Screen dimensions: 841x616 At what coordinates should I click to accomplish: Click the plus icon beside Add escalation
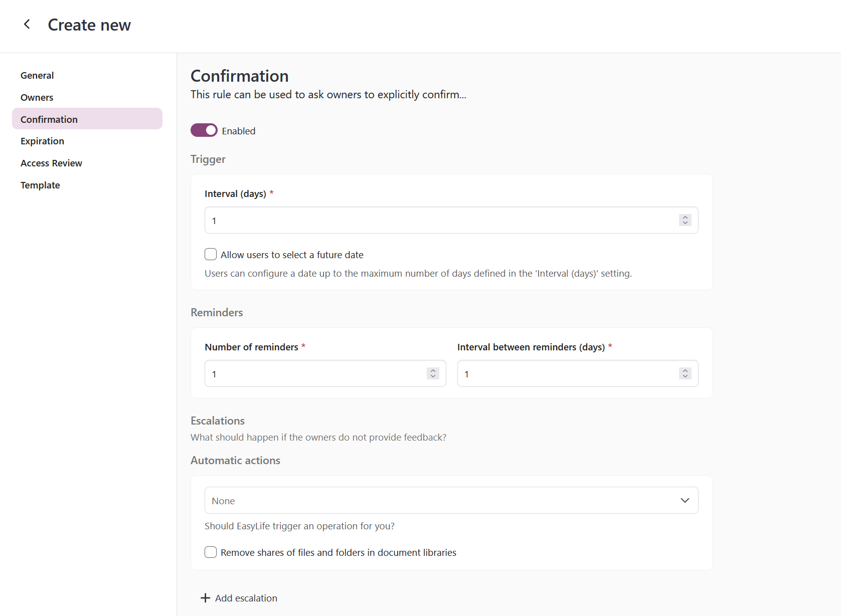(x=206, y=597)
